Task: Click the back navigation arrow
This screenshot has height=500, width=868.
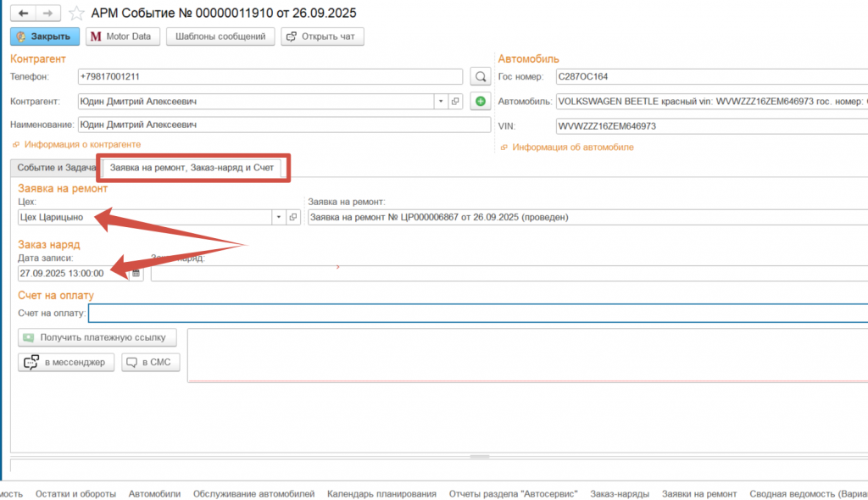Action: 23,13
